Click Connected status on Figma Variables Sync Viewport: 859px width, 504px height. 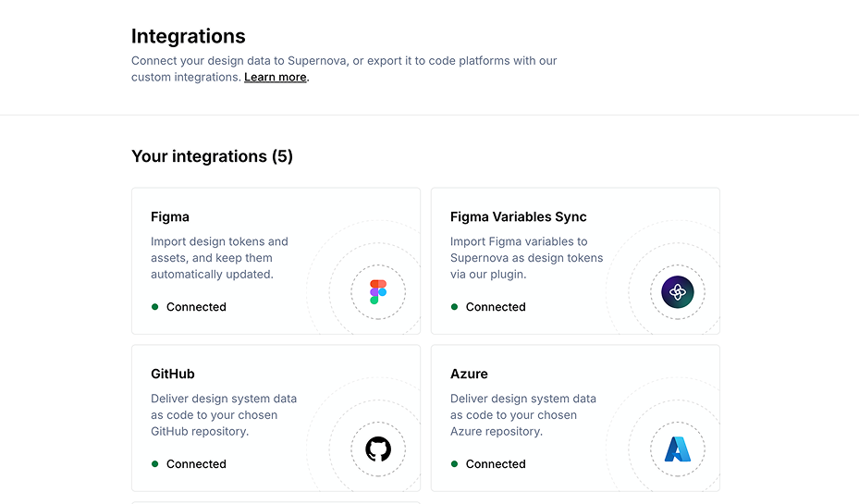click(495, 307)
